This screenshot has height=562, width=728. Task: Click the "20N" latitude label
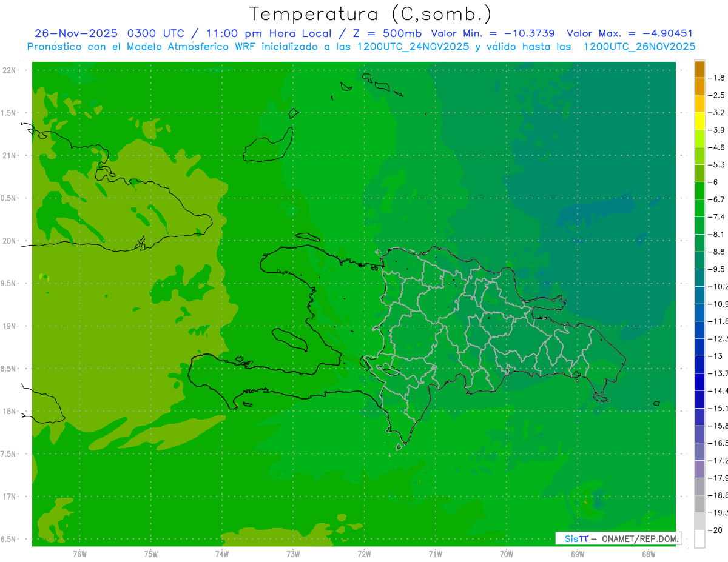[x=9, y=241]
